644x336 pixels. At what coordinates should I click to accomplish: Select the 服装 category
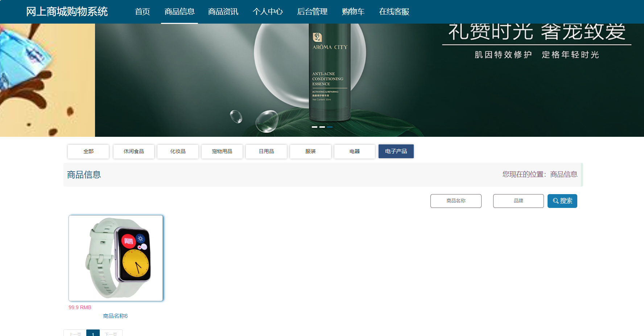pyautogui.click(x=310, y=151)
